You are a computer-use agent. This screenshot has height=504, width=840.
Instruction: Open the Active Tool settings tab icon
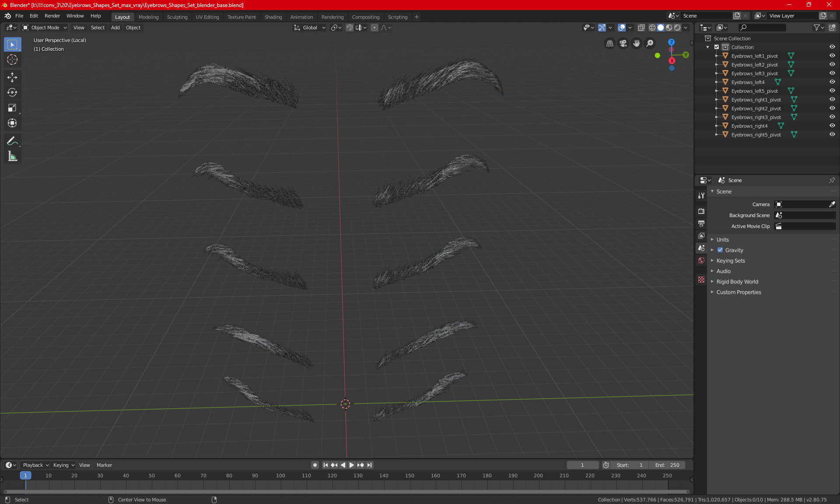701,196
